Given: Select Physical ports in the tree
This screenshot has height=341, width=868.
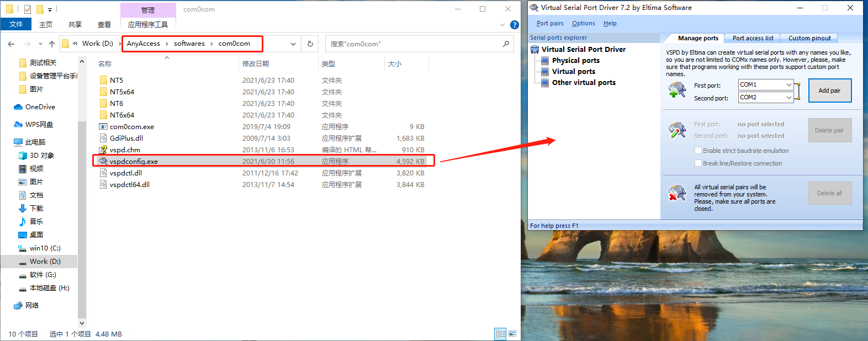Looking at the screenshot, I should 576,60.
